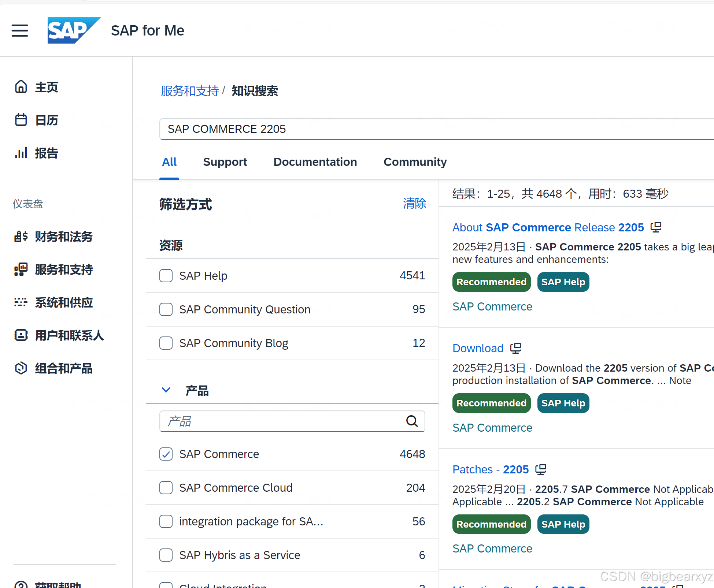Click the magnifier icon in 产品 filter field
The image size is (714, 588).
point(412,421)
